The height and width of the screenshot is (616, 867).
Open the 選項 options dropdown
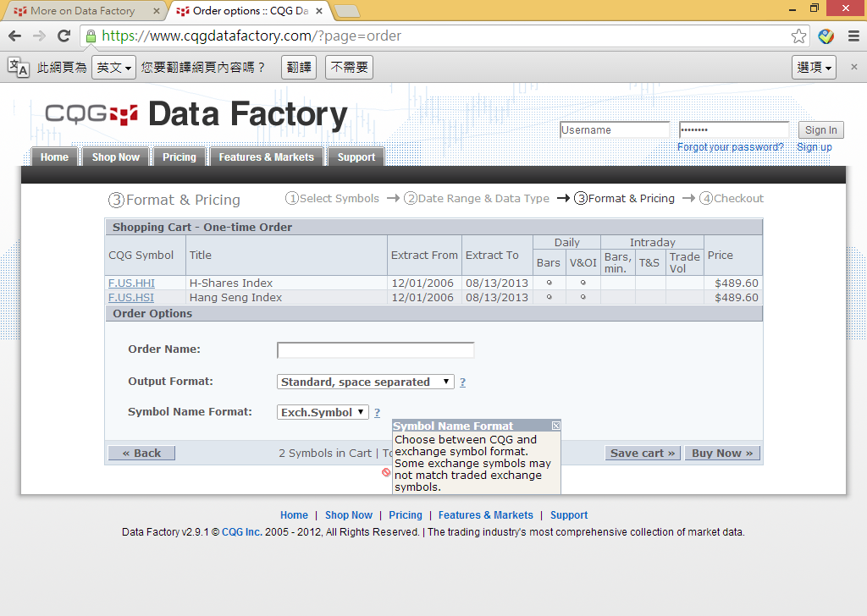click(814, 68)
